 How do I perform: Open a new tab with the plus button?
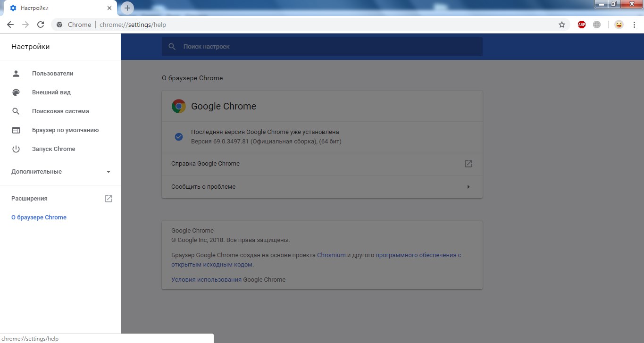pyautogui.click(x=127, y=8)
